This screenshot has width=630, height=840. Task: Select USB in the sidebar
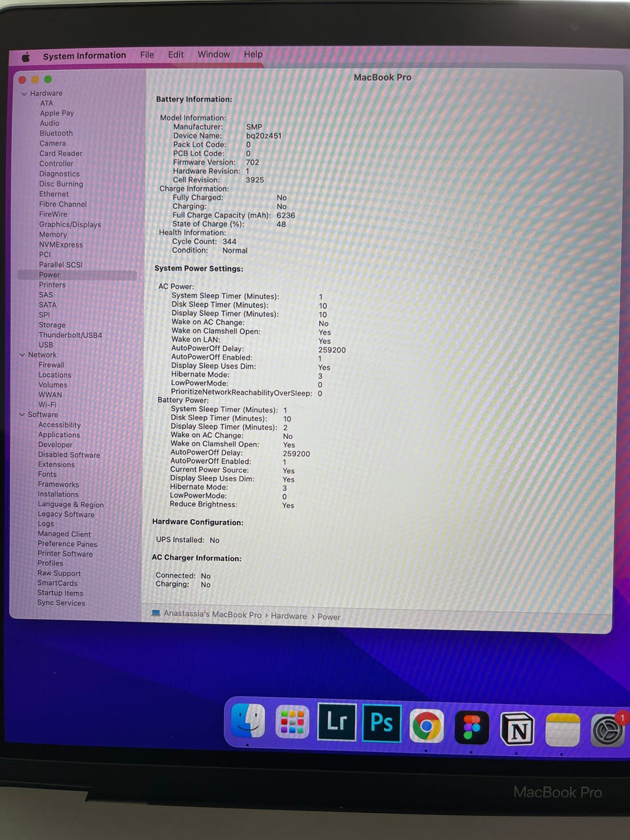[x=46, y=345]
